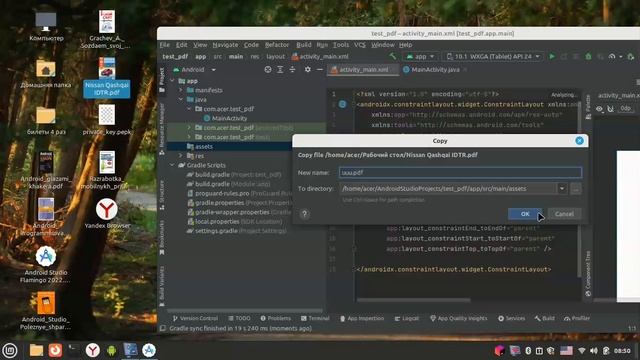
Task: Cancel the Copy dialog
Action: (564, 214)
